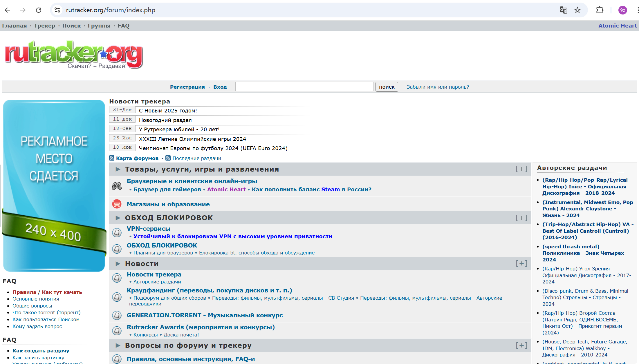
Task: Click the browser reload page icon
Action: tap(39, 10)
